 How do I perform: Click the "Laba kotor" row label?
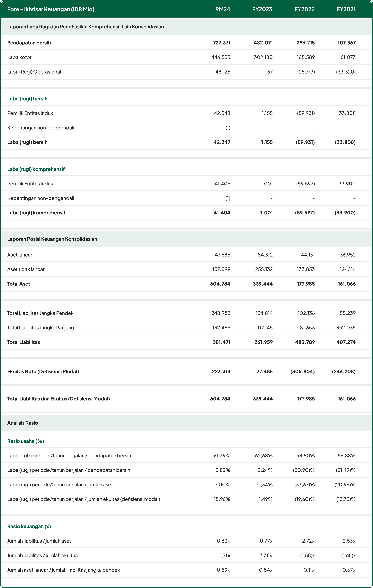(19, 57)
